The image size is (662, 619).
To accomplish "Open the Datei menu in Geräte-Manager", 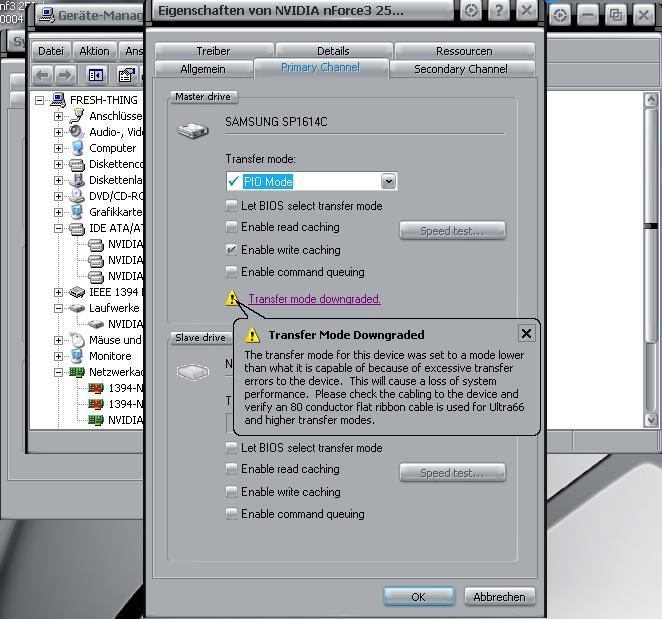I will pos(51,51).
